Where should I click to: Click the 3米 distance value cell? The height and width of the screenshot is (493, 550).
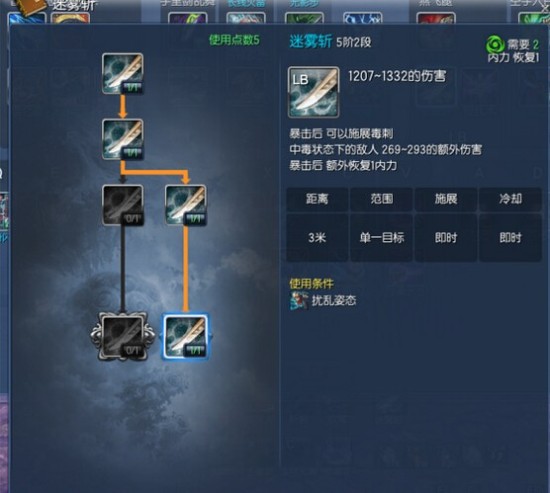[x=317, y=238]
